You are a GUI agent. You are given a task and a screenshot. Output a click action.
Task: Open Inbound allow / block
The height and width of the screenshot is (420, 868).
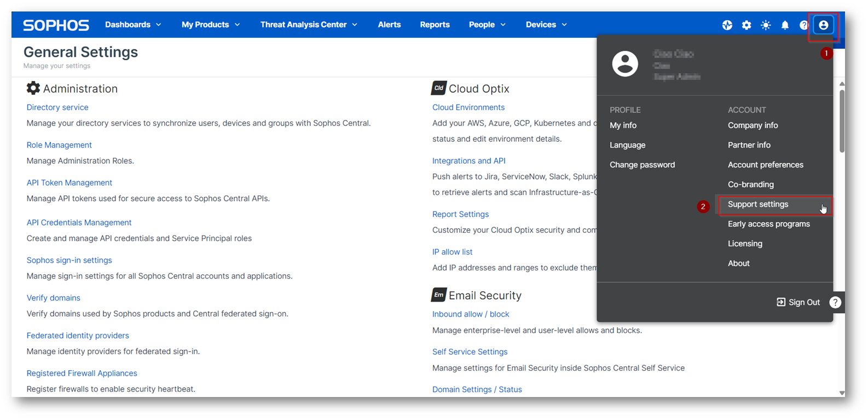point(471,314)
